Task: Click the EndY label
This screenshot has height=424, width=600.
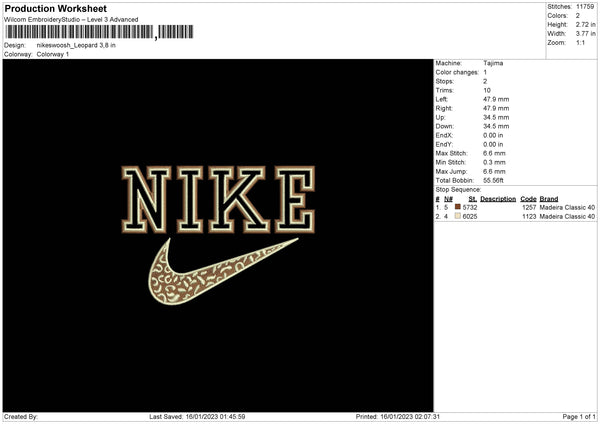Action: pyautogui.click(x=444, y=144)
